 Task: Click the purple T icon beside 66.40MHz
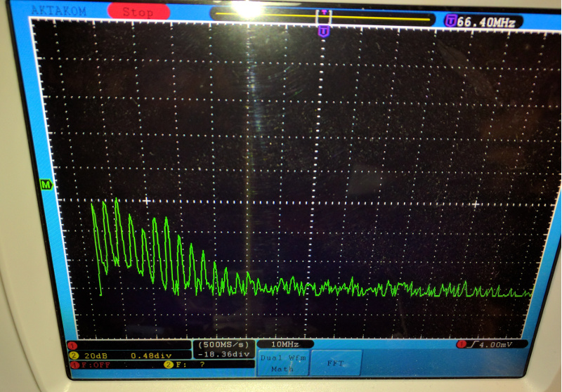tap(450, 22)
